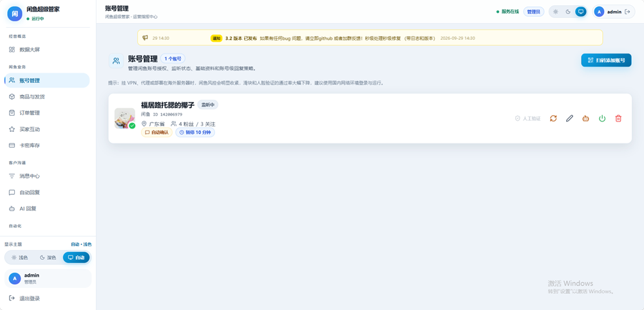This screenshot has width=644, height=310.
Task: Select the 深色 theme option in sidebar
Action: point(48,257)
